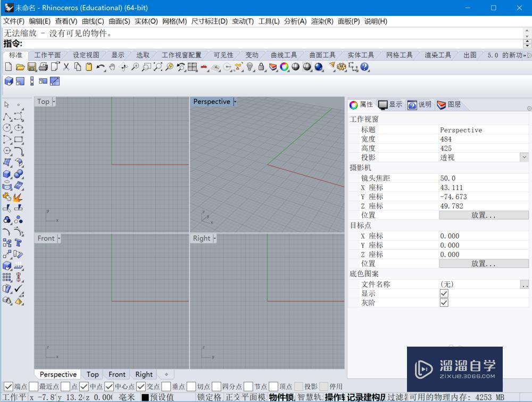
Task: Click the 预设值 layer color swatch
Action: [x=145, y=397]
